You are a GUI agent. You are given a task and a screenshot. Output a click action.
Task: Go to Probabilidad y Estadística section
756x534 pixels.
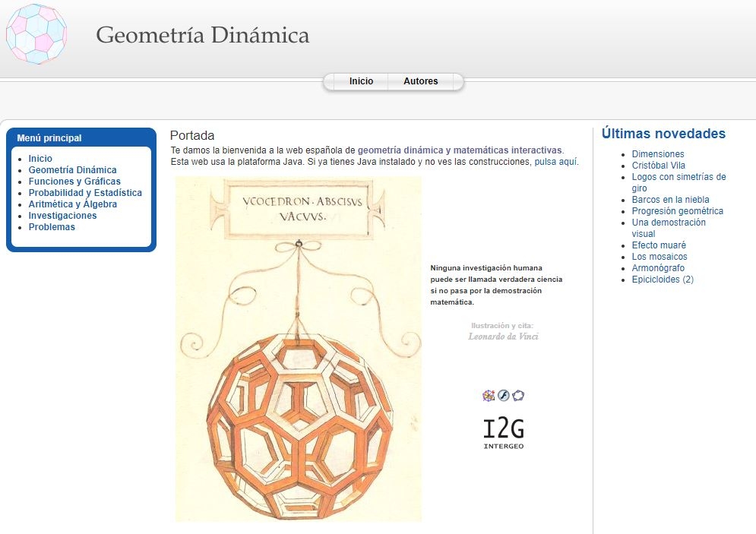pos(85,193)
